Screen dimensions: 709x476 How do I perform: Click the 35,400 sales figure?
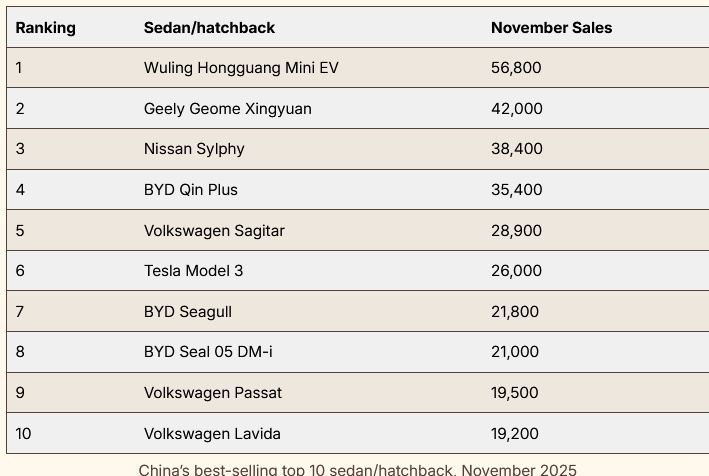[516, 190]
